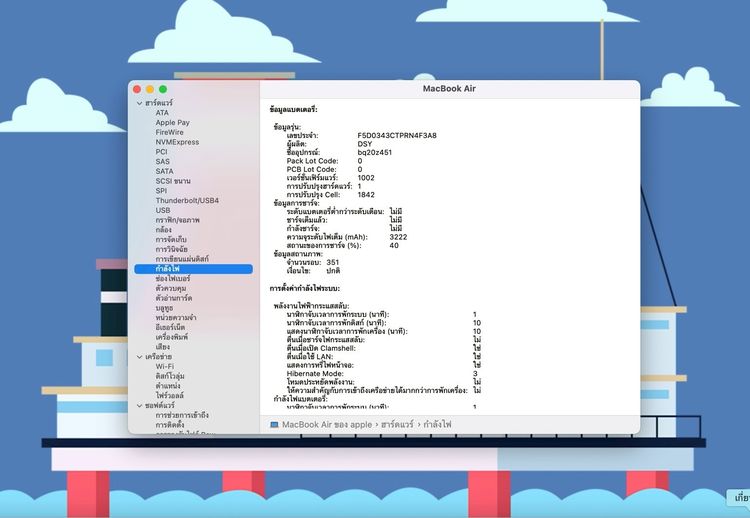Screen dimensions: 750x518
Task: Open หน่วยความจำ (Memory) in the sidebar
Action: click(175, 318)
